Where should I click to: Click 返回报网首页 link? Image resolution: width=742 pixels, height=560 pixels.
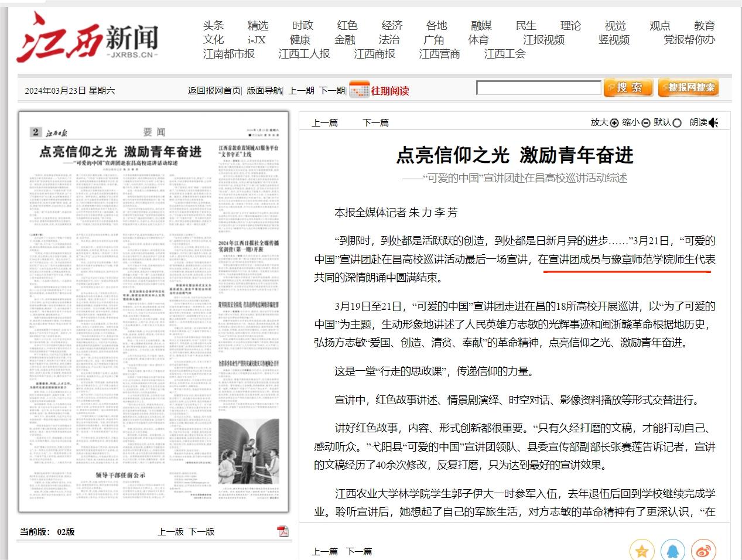[x=214, y=90]
